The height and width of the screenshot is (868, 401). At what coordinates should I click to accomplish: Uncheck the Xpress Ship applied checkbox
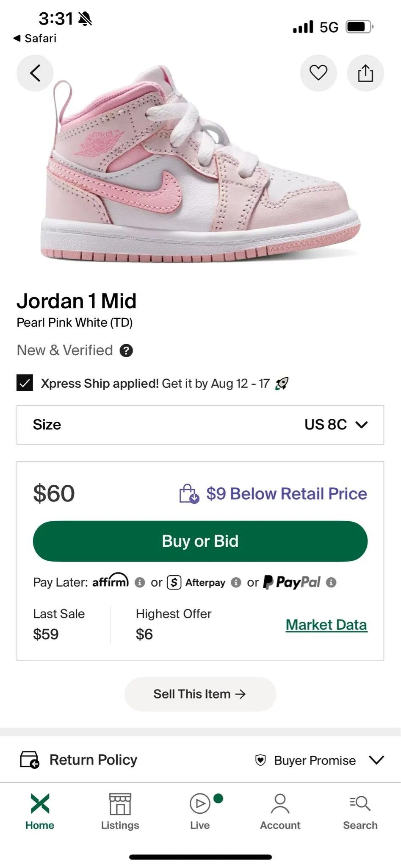point(25,383)
